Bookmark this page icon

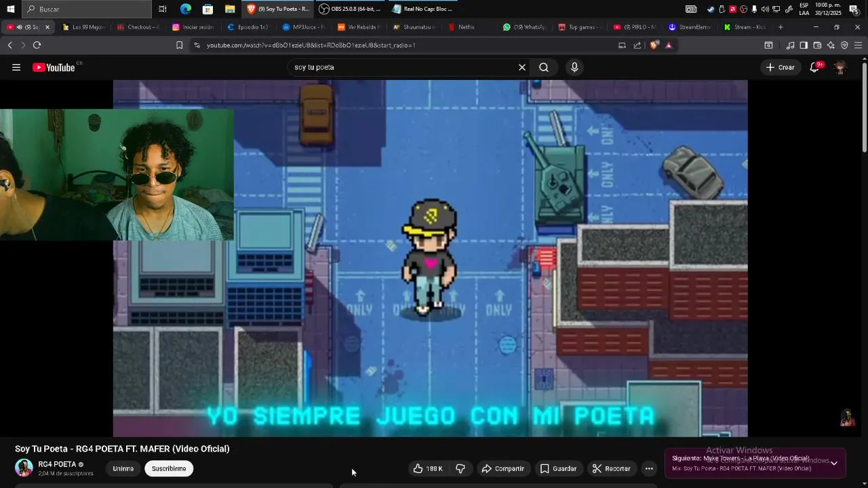(179, 45)
